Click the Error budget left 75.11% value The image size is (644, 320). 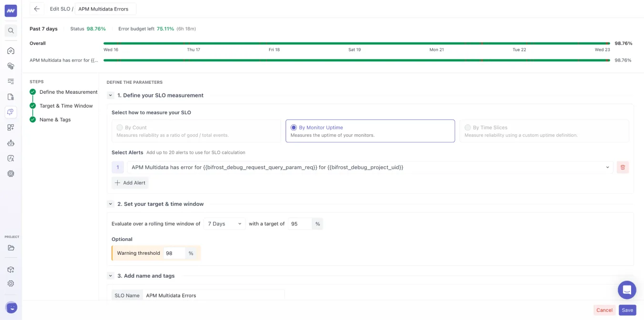tap(165, 29)
